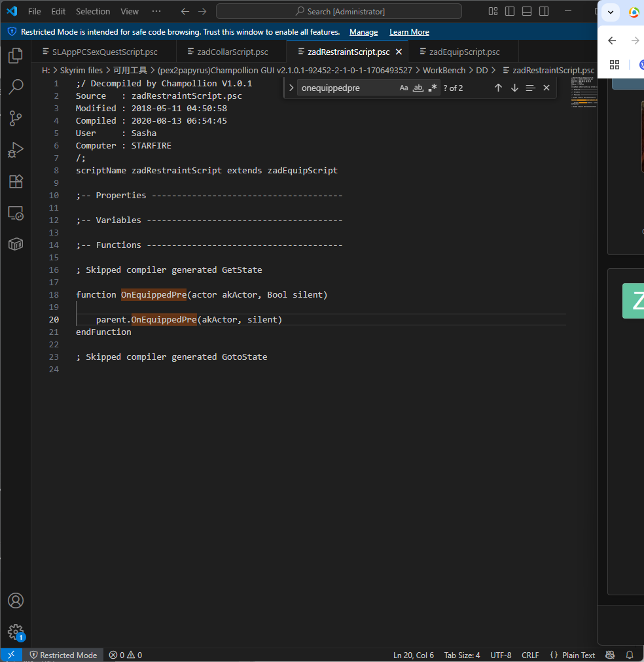The width and height of the screenshot is (644, 662).
Task: Open the cube container icon in activity bar
Action: 16,244
